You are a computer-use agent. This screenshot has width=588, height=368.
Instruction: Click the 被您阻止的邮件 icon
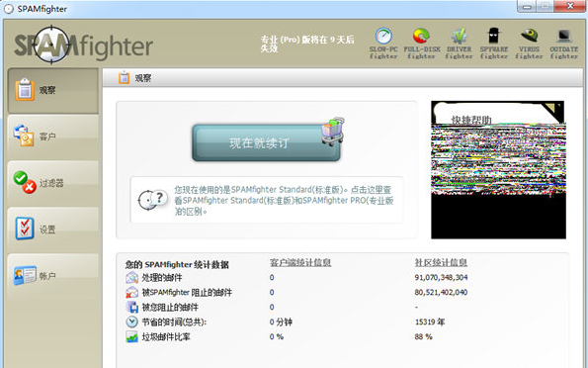[x=132, y=307]
